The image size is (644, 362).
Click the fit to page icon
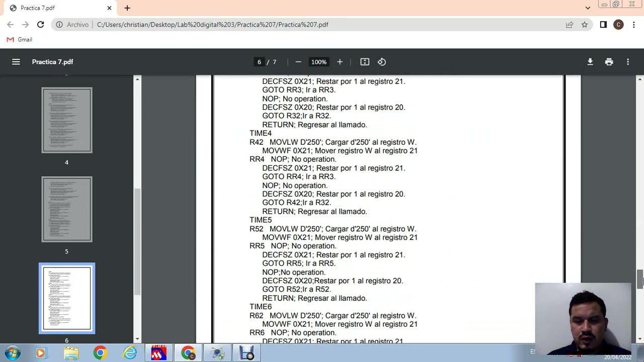[x=365, y=62]
